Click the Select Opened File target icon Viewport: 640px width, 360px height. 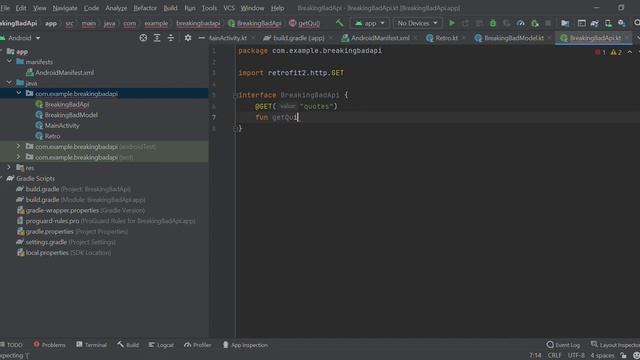pyautogui.click(x=143, y=38)
